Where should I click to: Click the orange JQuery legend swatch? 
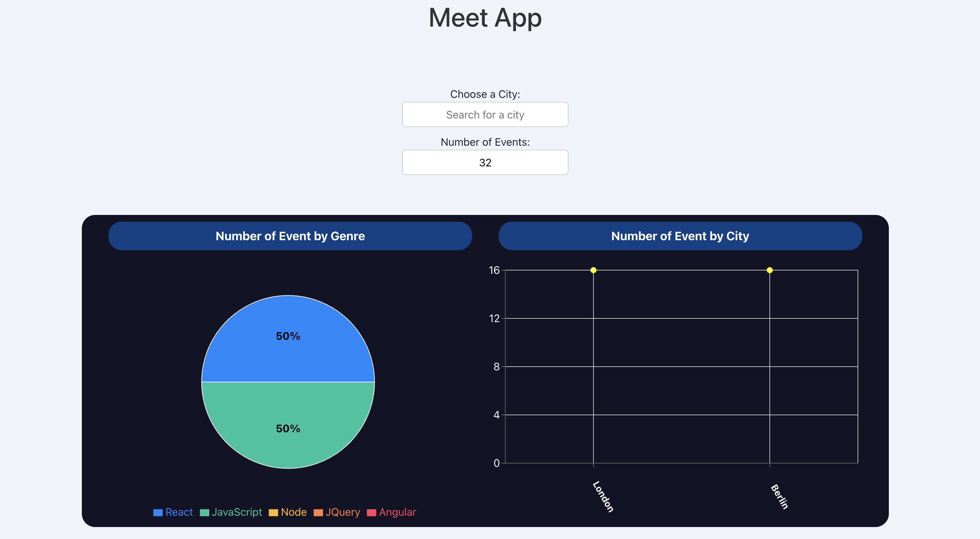point(318,513)
